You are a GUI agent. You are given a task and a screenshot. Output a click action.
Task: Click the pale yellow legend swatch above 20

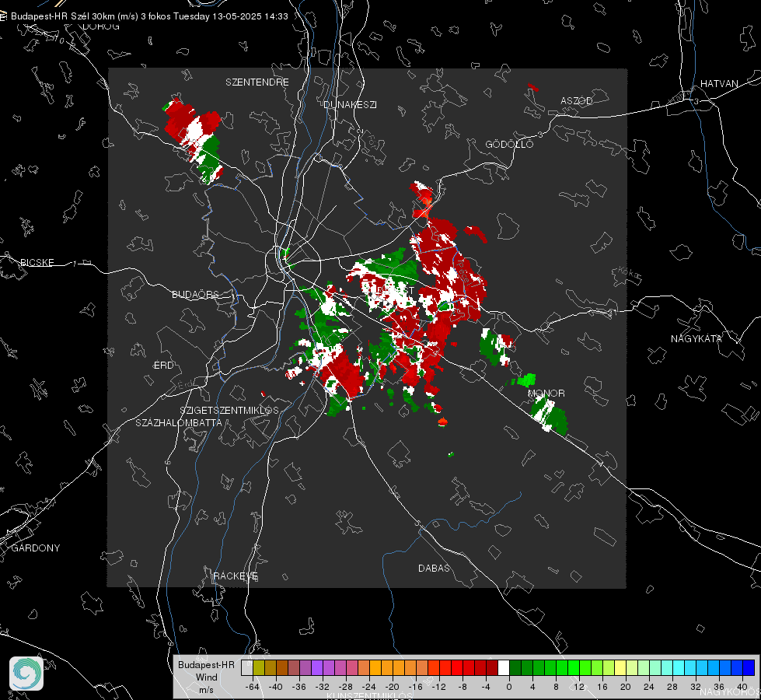click(620, 667)
